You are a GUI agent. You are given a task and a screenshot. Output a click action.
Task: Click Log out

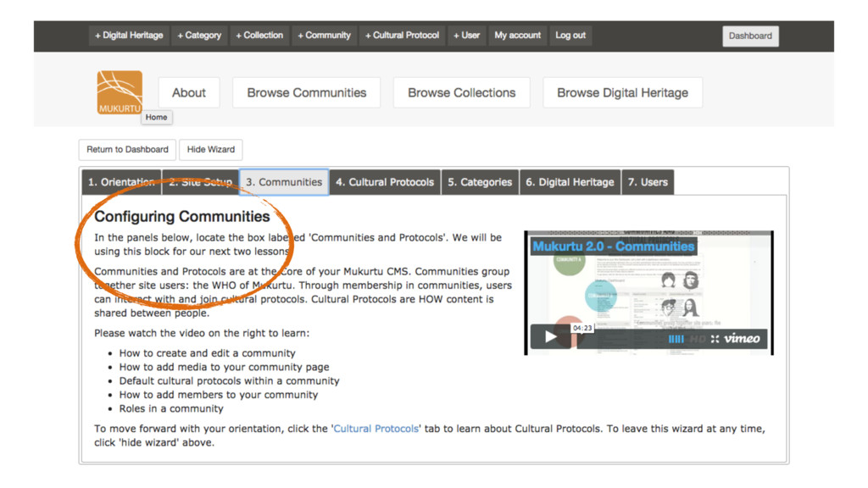(x=570, y=36)
